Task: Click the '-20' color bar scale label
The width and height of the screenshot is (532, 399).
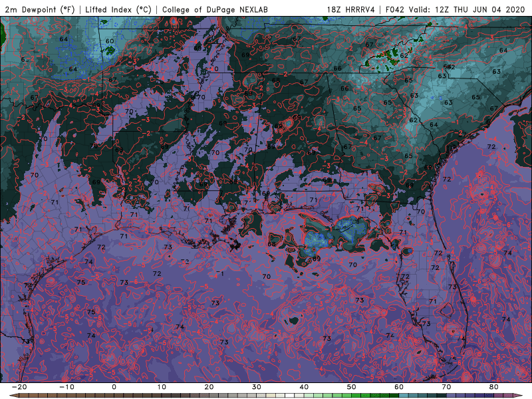Action: tap(19, 387)
